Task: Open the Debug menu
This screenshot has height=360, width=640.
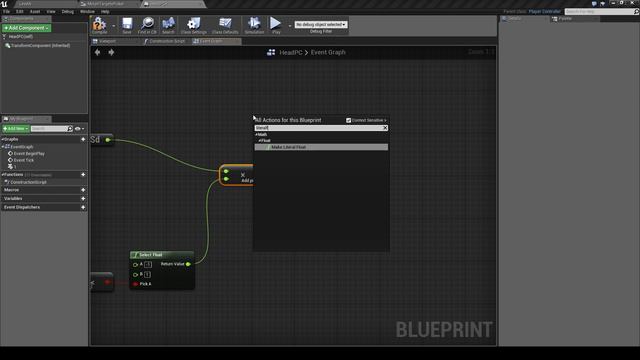Action: (68, 11)
